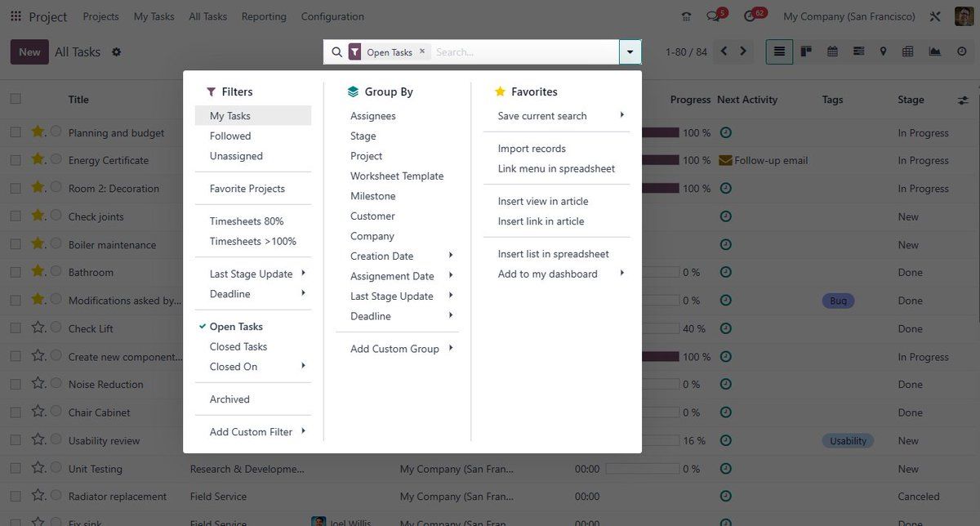980x526 pixels.
Task: Switch to the Map view
Action: [x=883, y=51]
